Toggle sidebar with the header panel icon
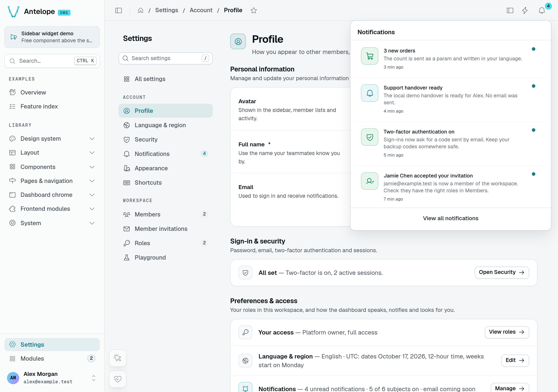The image size is (558, 392). 119,10
